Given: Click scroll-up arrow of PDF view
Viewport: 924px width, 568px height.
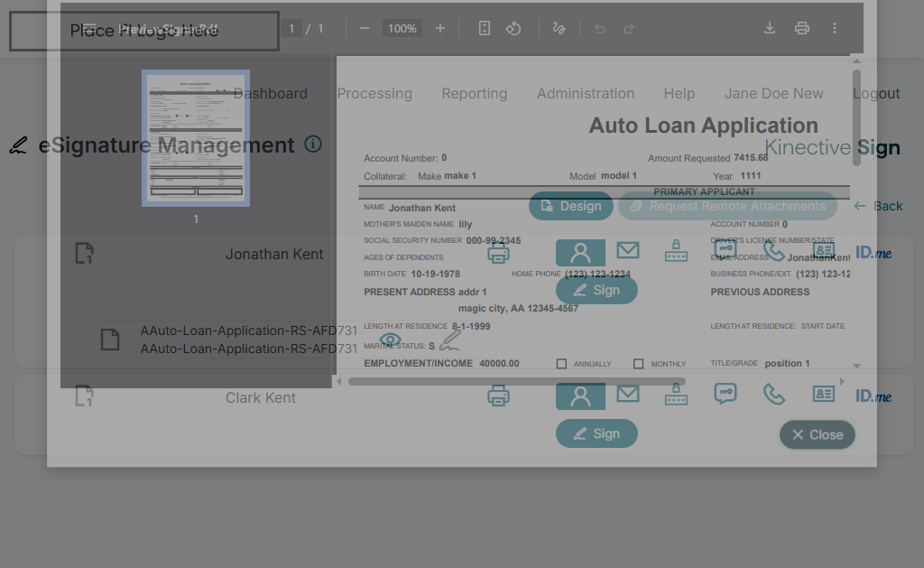Looking at the screenshot, I should (857, 61).
